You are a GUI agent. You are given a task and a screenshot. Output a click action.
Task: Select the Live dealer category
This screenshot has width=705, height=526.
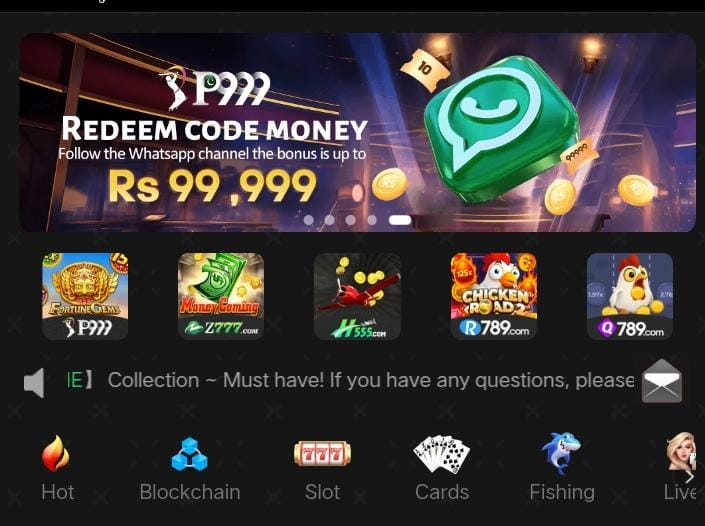[681, 468]
